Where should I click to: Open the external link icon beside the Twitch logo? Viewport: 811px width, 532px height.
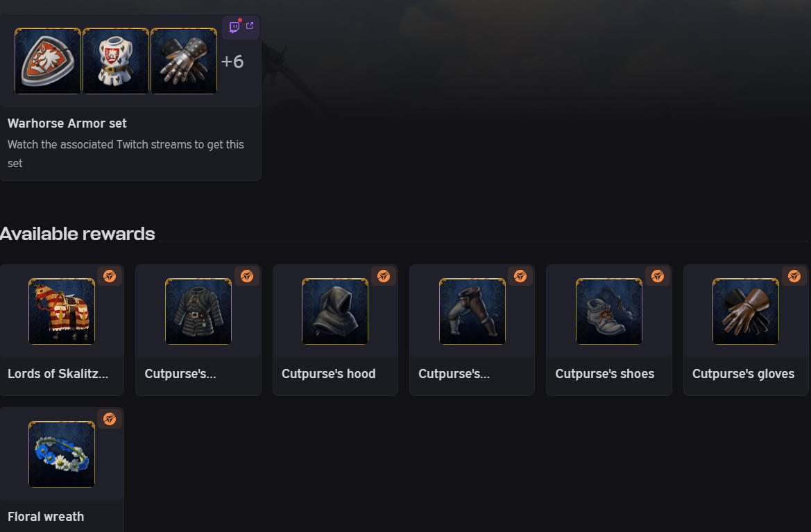tap(250, 26)
